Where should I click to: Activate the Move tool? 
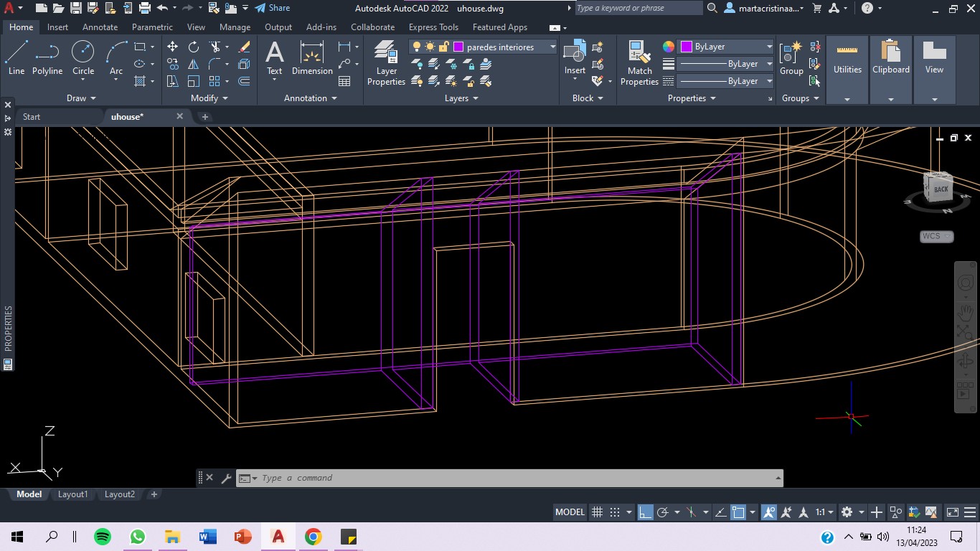(x=172, y=47)
